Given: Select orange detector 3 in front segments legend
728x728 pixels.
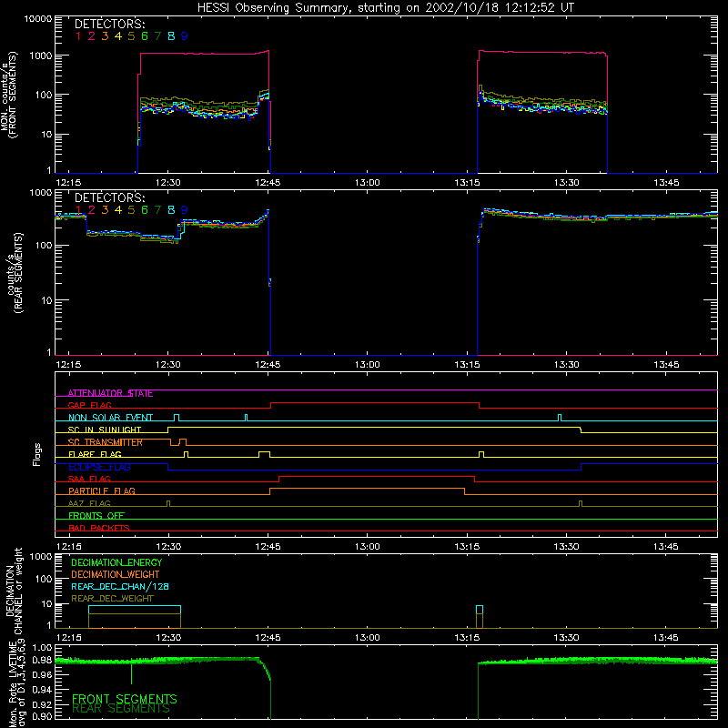Looking at the screenshot, I should [105, 36].
